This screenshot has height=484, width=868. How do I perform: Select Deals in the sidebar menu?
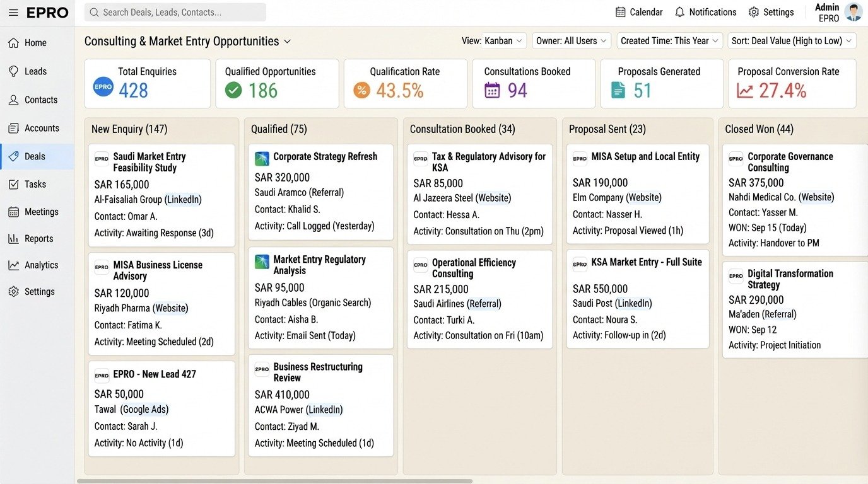37,156
